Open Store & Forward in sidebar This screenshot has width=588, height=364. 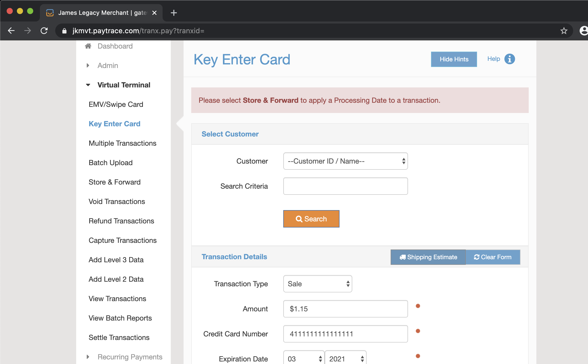[x=115, y=182]
